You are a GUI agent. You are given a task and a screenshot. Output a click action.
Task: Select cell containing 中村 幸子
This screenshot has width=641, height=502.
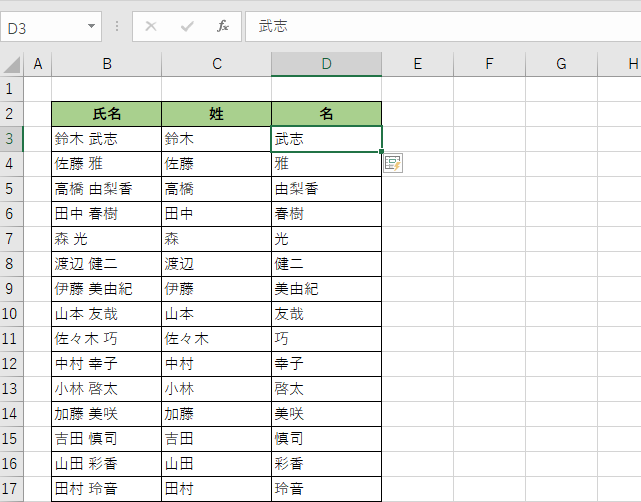pyautogui.click(x=107, y=364)
